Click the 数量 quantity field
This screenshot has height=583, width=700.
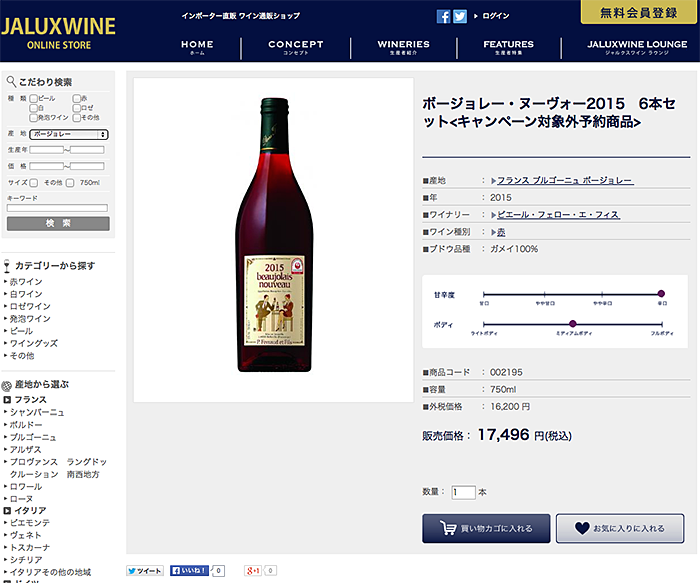click(463, 492)
